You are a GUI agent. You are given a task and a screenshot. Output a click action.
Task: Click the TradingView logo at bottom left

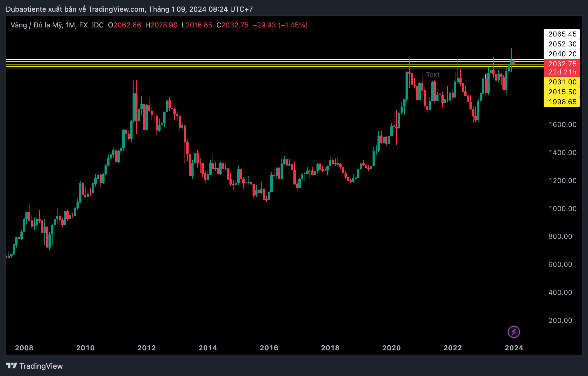(12, 366)
